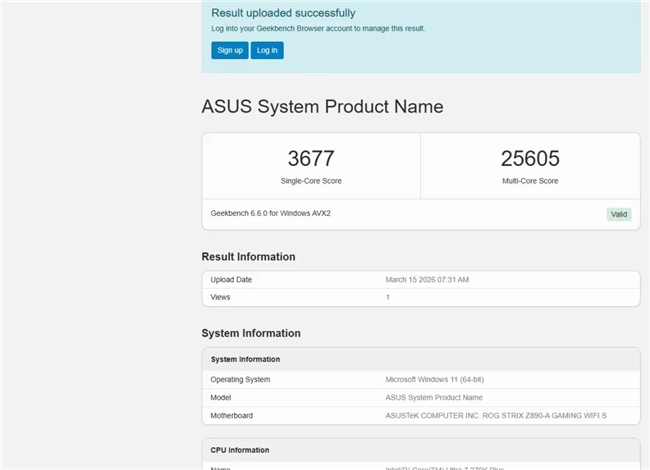The image size is (650, 470).
Task: Click the Multi-Core Score label
Action: (x=530, y=181)
